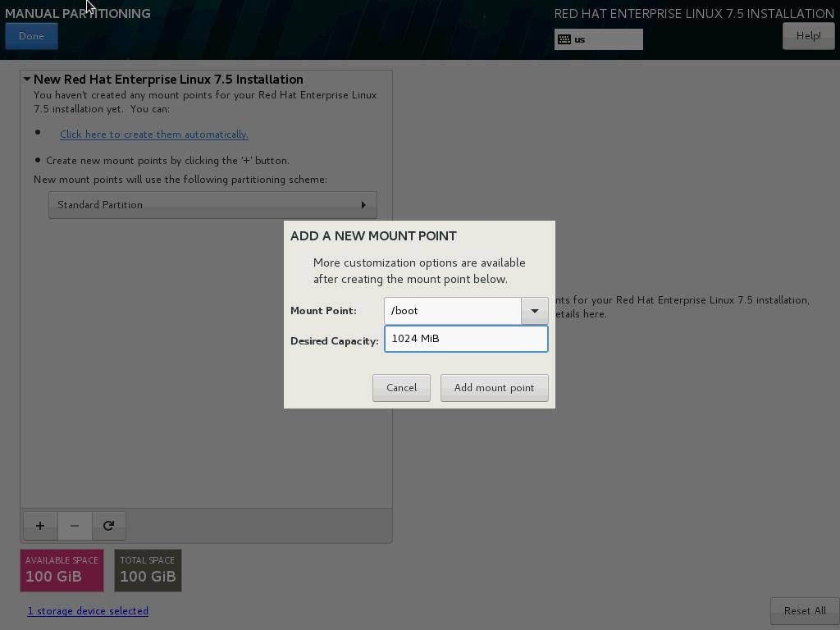The height and width of the screenshot is (630, 840).
Task: Click the Mount Point: label
Action: 323,311
